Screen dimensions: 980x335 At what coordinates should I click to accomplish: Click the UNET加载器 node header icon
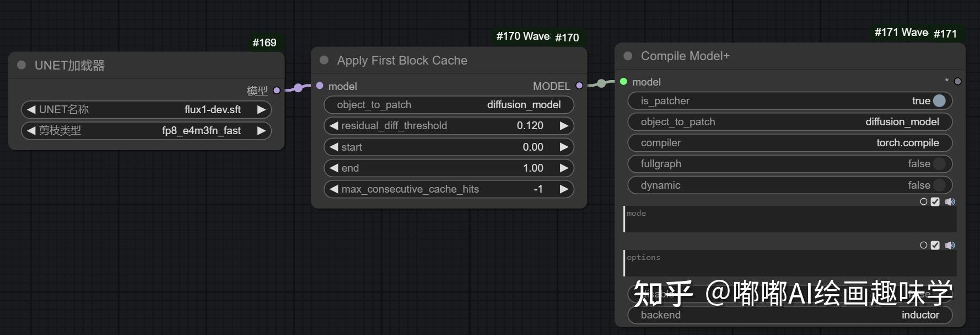point(21,65)
